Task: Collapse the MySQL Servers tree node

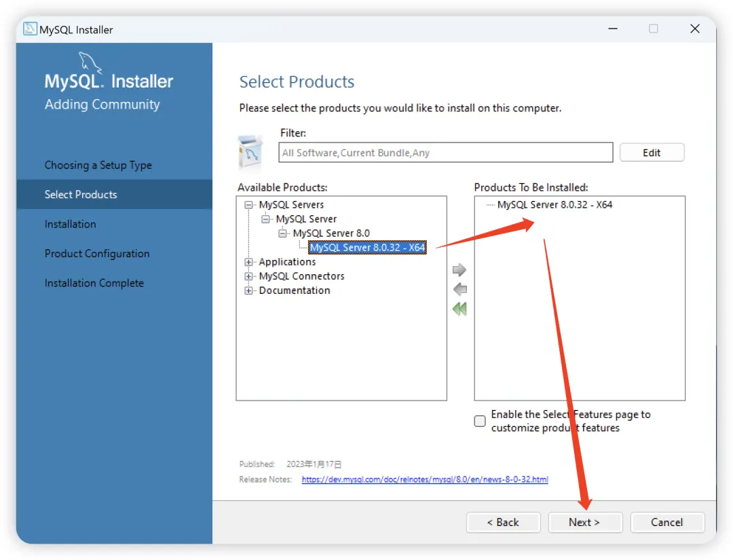Action: point(248,205)
